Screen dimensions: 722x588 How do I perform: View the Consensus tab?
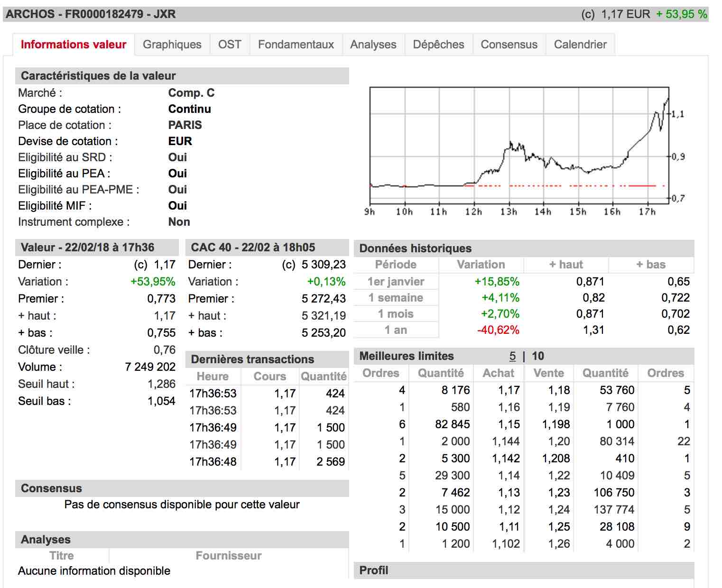pyautogui.click(x=509, y=45)
